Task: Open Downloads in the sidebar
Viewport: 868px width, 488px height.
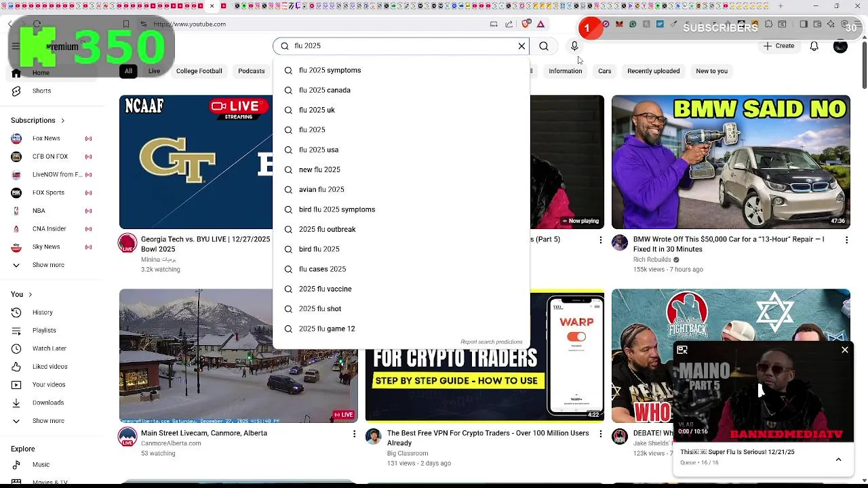Action: click(51, 403)
